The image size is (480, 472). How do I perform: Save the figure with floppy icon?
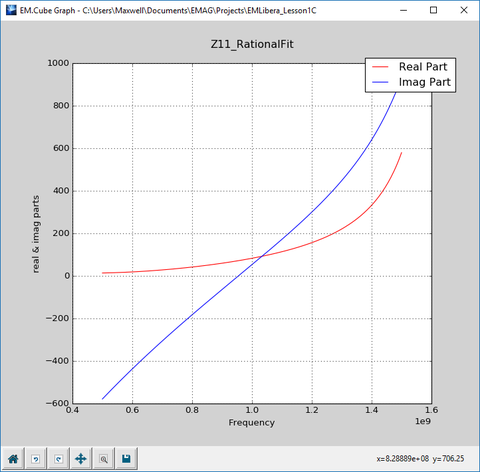pos(126,459)
